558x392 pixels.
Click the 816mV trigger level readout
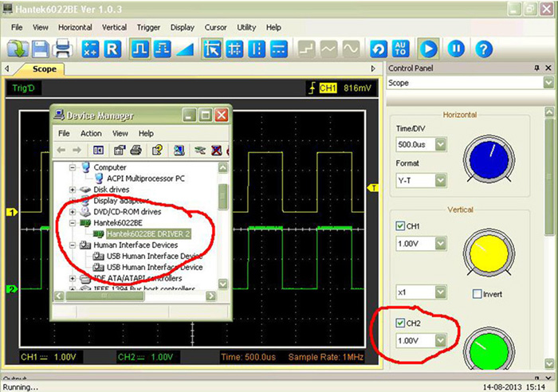coord(357,88)
